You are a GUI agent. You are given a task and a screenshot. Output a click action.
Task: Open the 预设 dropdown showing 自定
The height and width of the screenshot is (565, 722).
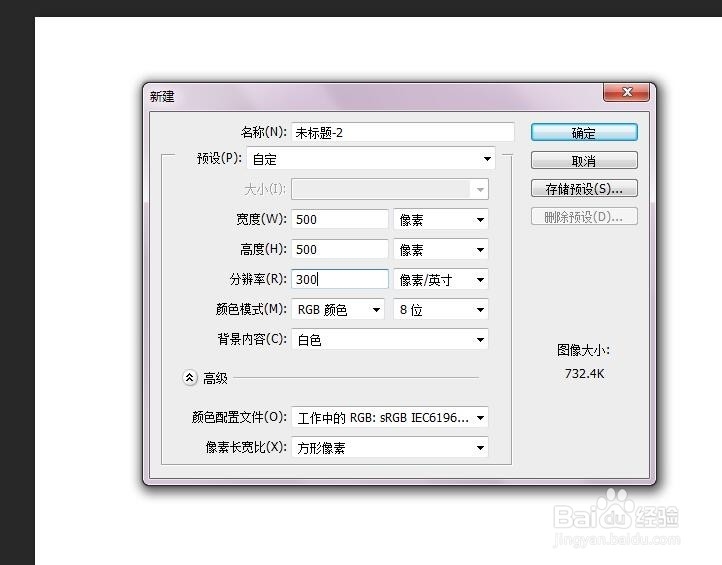(371, 159)
